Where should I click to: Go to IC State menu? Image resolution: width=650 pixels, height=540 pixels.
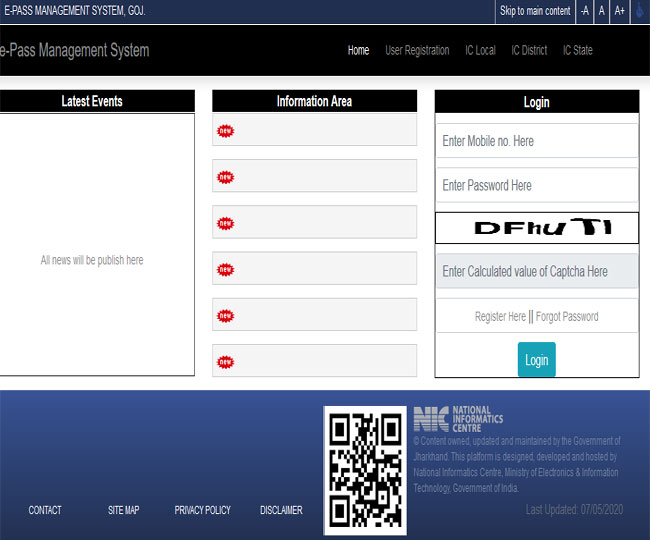577,50
